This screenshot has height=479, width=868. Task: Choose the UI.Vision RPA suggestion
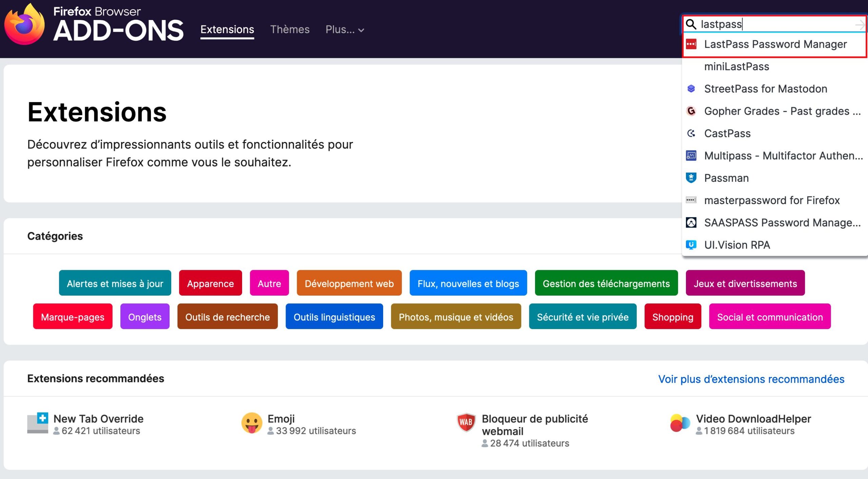774,245
